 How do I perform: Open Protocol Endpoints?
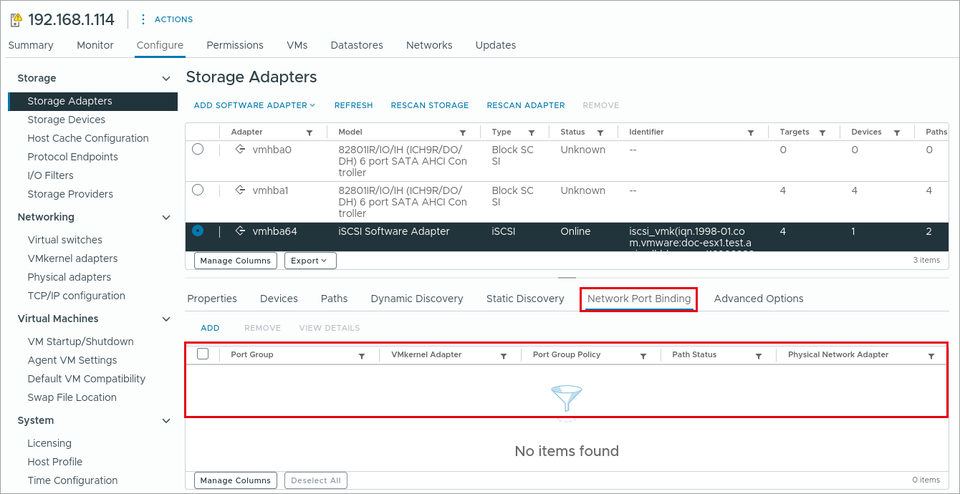(73, 157)
